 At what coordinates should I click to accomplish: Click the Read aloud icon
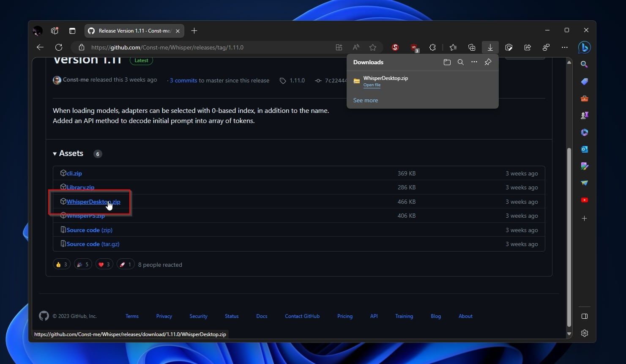click(356, 47)
